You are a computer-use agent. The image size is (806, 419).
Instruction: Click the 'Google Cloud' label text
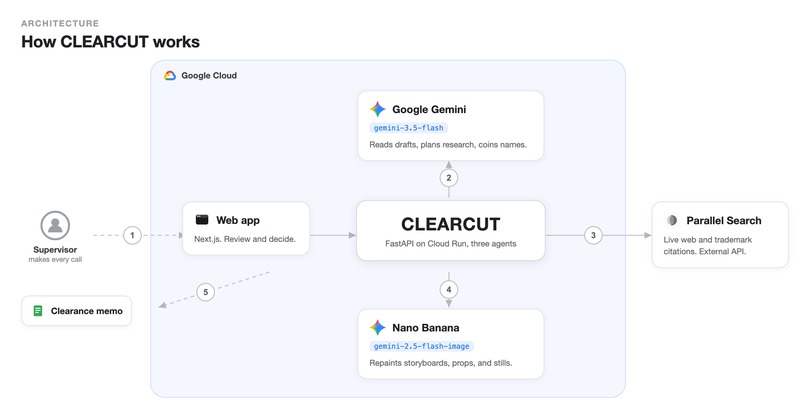pyautogui.click(x=209, y=76)
